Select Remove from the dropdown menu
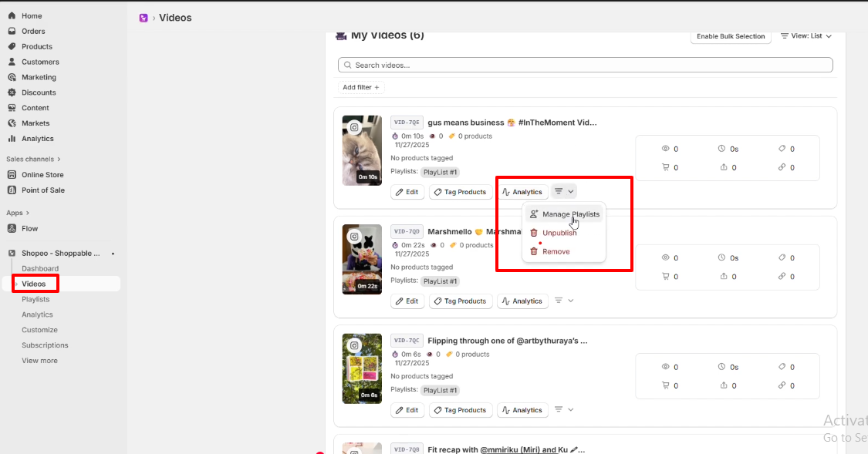Viewport: 868px width, 454px height. pos(556,251)
